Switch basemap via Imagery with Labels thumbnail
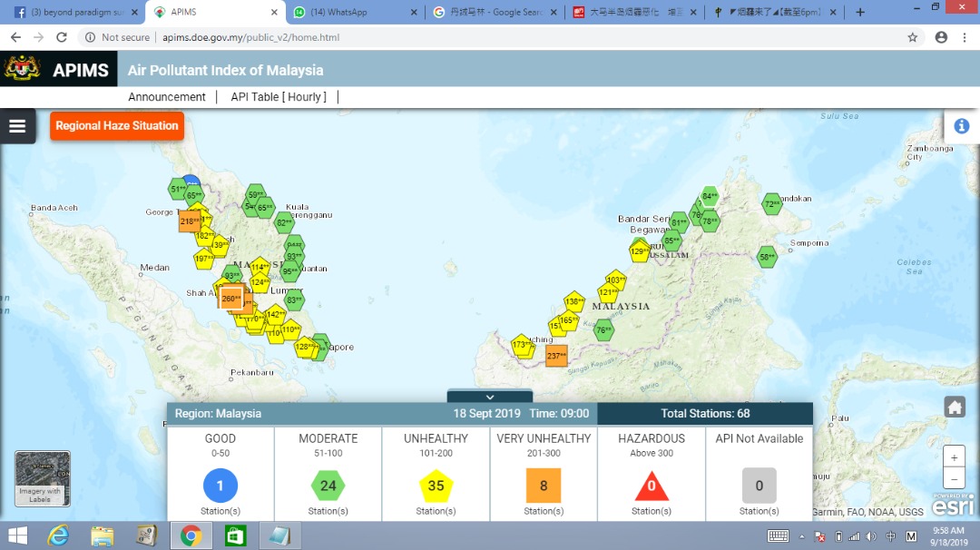This screenshot has height=550, width=980. pos(43,478)
